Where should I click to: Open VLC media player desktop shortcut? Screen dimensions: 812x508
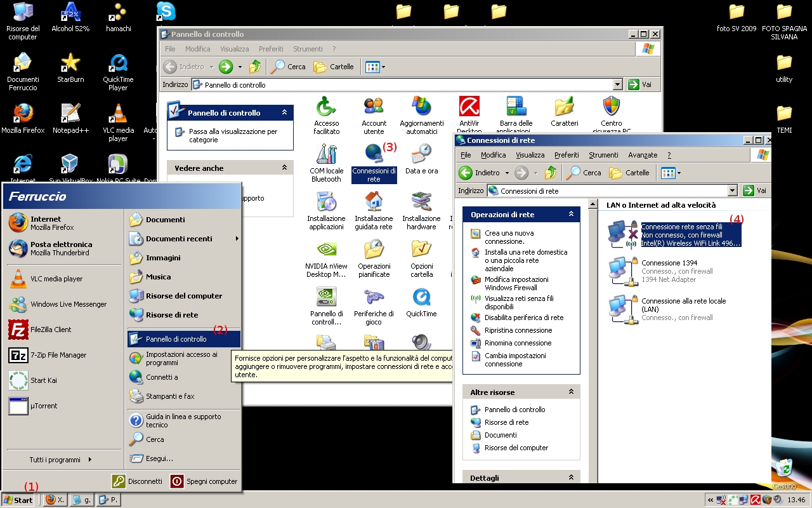[118, 122]
